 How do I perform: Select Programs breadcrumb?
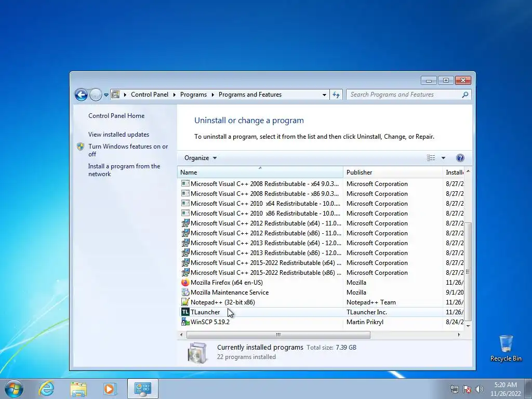coord(193,95)
